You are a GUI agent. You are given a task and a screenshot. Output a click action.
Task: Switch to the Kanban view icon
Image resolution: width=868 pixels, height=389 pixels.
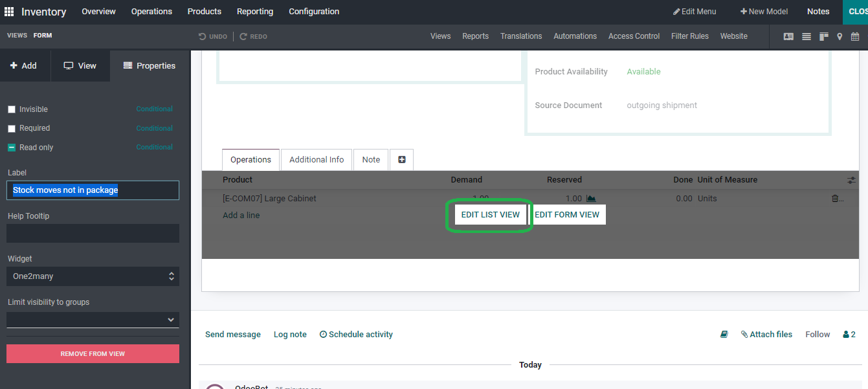click(824, 36)
